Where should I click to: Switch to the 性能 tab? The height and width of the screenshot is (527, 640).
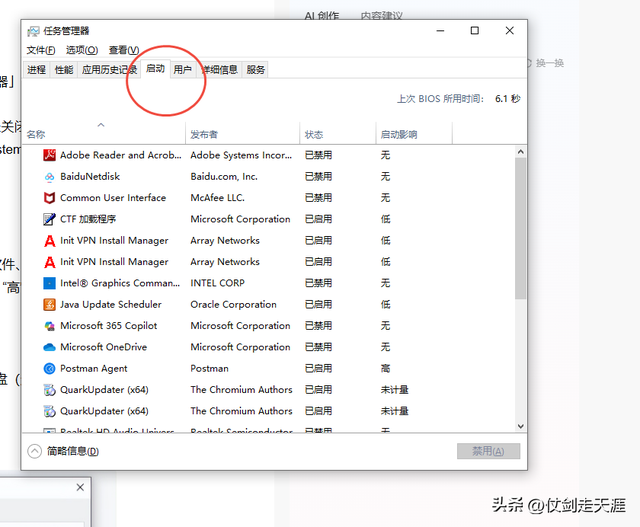point(64,70)
